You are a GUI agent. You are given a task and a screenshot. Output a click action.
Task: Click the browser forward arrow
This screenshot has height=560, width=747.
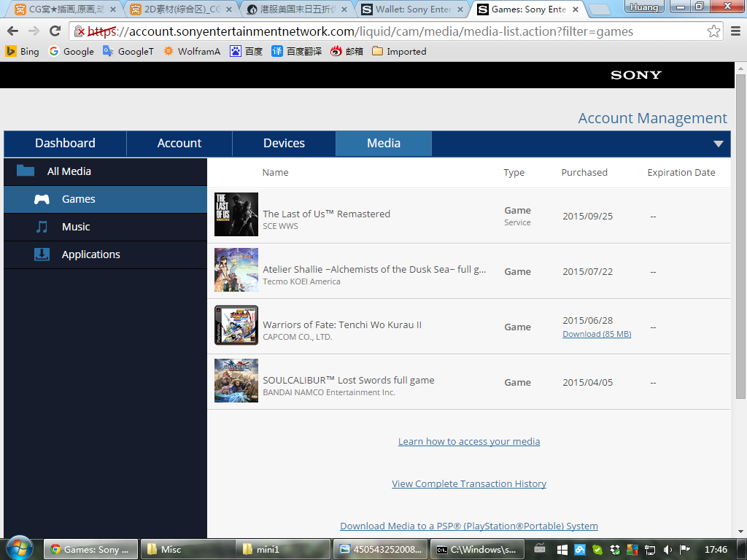point(34,31)
